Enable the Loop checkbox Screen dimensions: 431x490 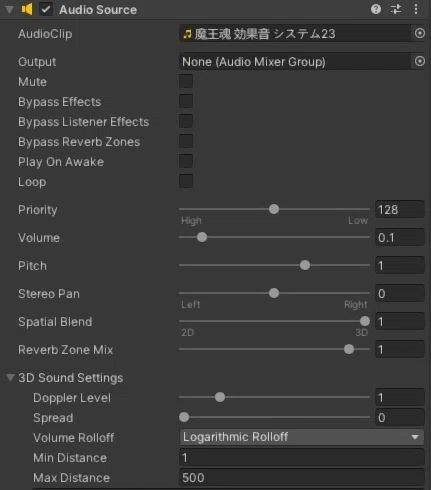(186, 181)
